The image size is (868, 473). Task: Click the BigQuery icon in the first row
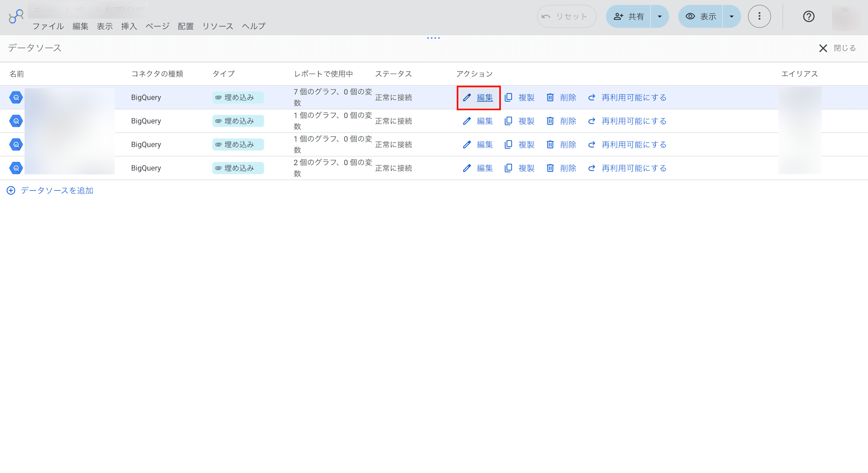(16, 98)
